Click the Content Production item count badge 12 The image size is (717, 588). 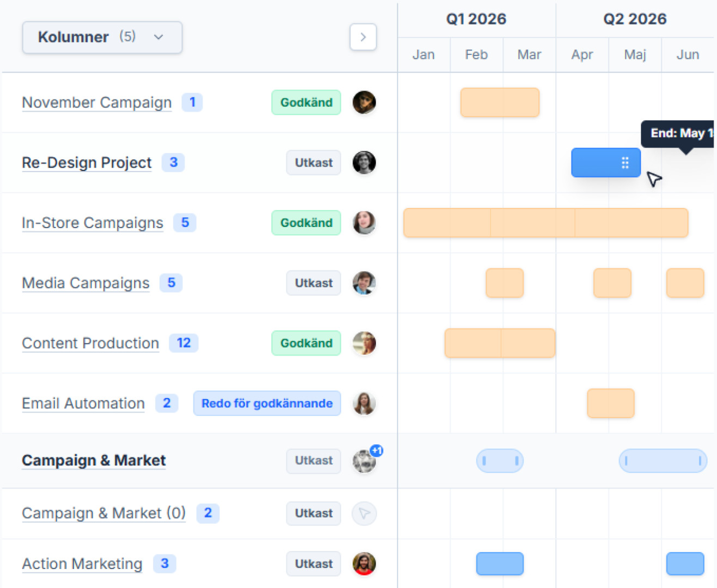pyautogui.click(x=183, y=343)
